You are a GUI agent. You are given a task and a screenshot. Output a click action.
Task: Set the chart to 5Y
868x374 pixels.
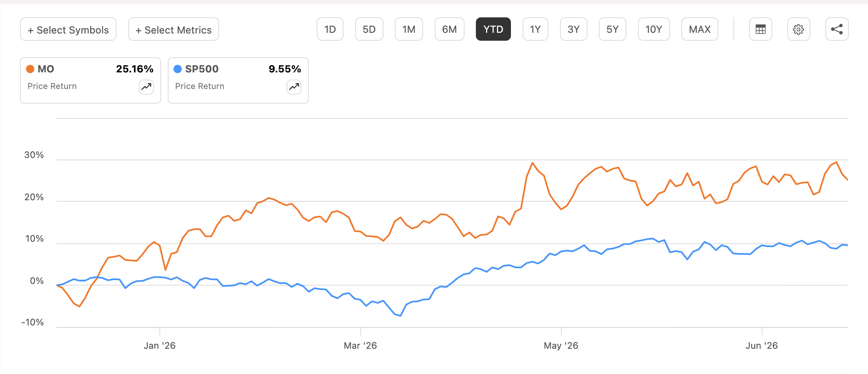click(612, 29)
